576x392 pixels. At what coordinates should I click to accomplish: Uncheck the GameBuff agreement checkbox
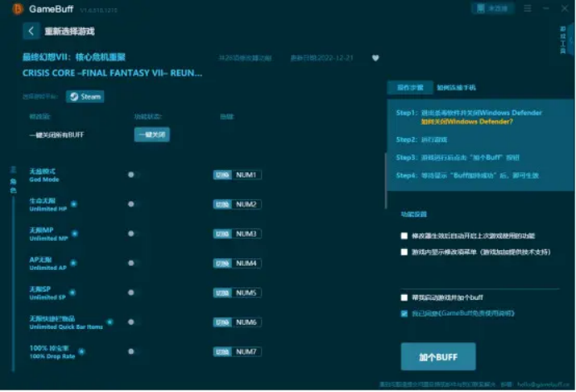point(404,313)
